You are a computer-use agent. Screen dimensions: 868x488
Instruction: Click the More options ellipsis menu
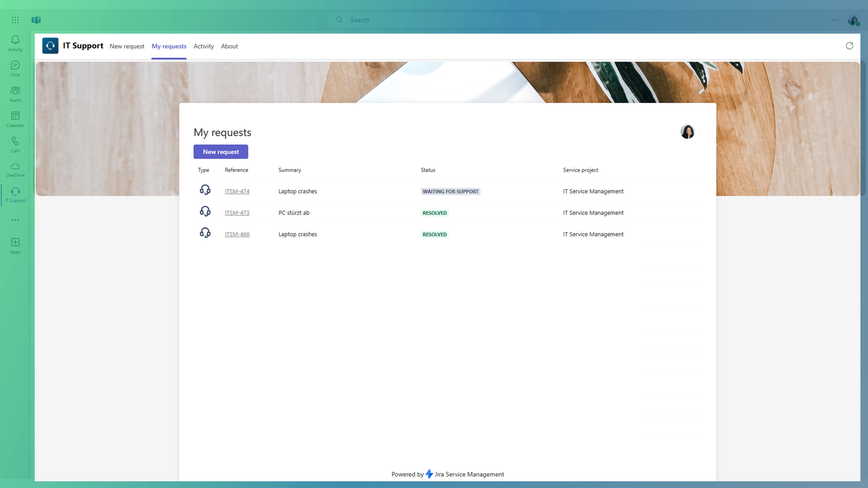(835, 20)
